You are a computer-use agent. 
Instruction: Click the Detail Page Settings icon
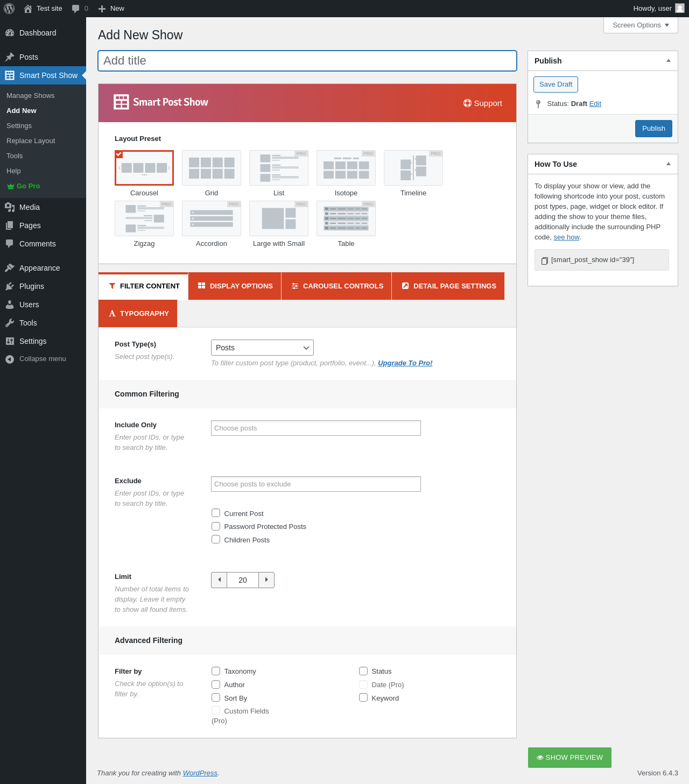tap(405, 286)
